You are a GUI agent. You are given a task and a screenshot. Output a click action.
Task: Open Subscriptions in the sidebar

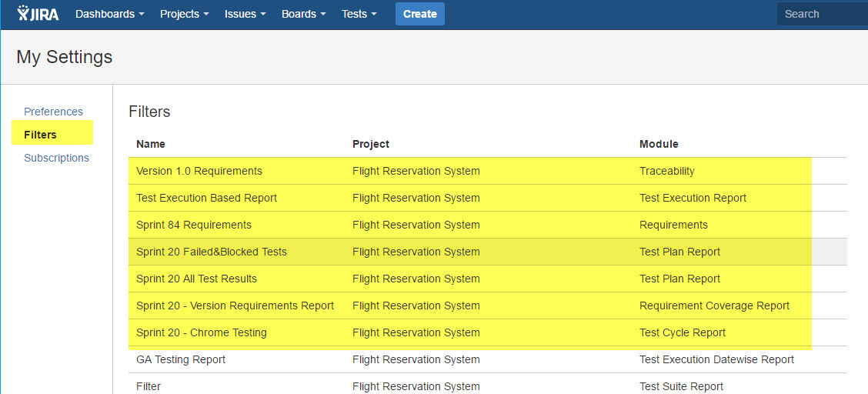coord(56,158)
